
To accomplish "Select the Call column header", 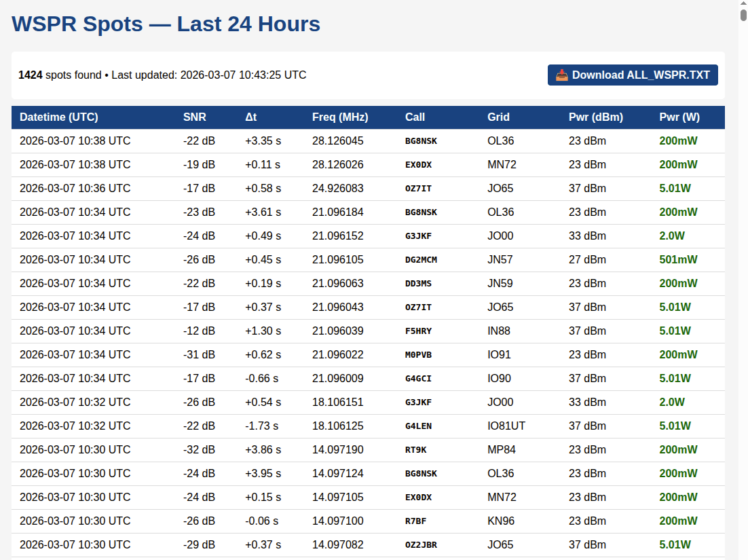I will pos(415,117).
